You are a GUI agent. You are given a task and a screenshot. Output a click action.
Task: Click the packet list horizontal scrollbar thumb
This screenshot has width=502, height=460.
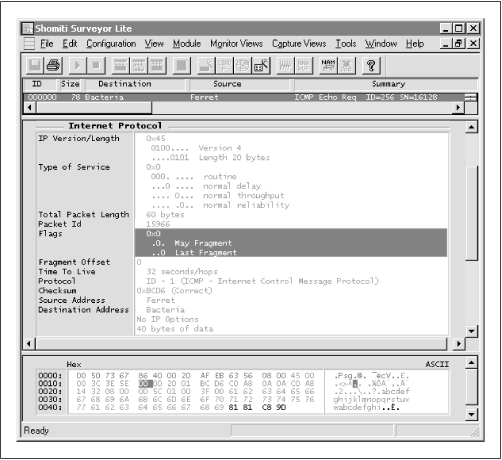(94, 108)
